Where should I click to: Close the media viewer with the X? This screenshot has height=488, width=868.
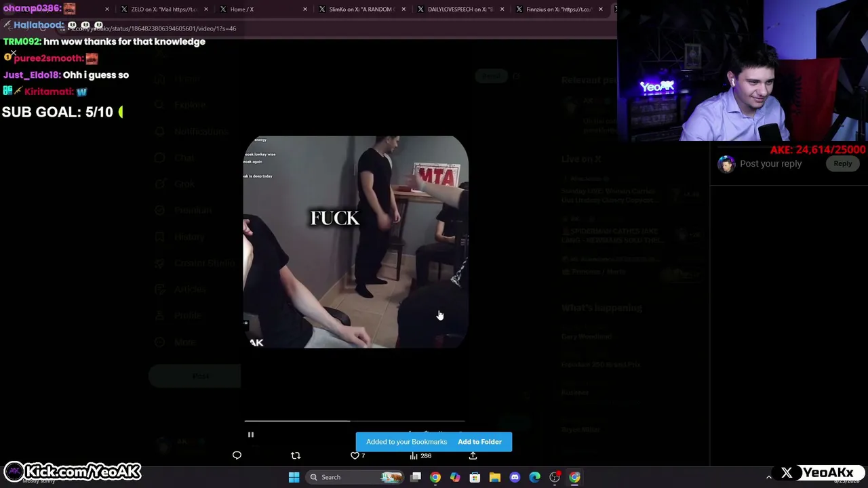point(13,53)
